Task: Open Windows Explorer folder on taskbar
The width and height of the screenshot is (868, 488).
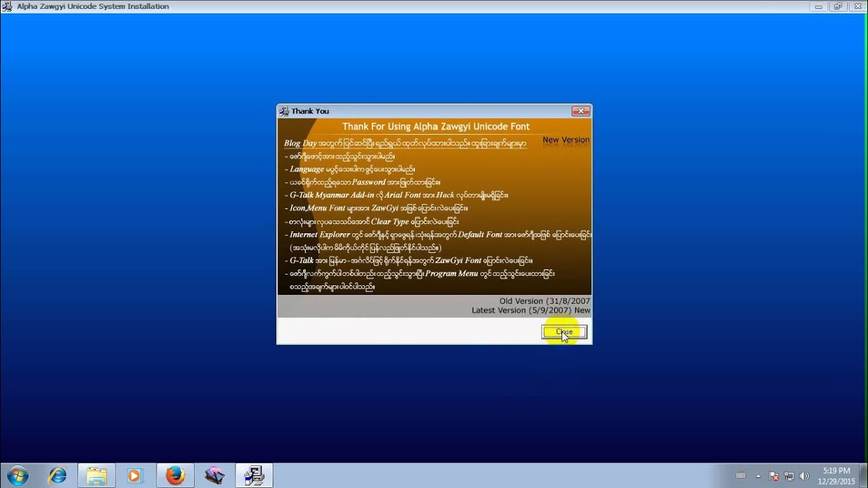Action: (x=96, y=476)
